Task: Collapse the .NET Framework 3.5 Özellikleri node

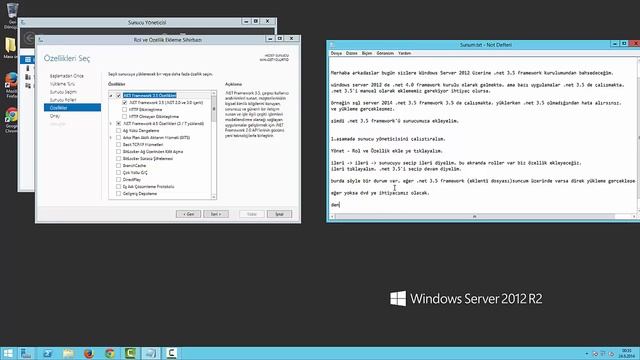Action: (x=111, y=96)
